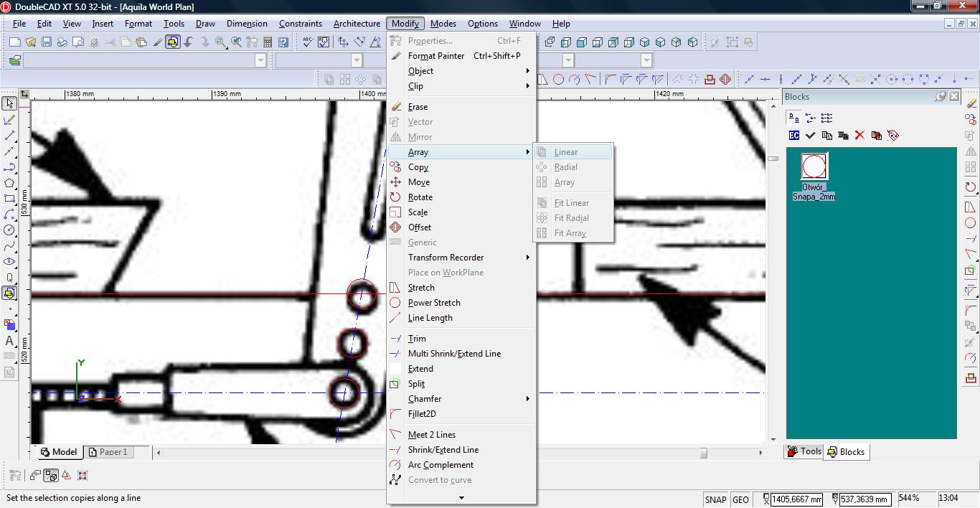Click the Undo arrow in the toolbar
980x508 pixels.
coord(189,42)
